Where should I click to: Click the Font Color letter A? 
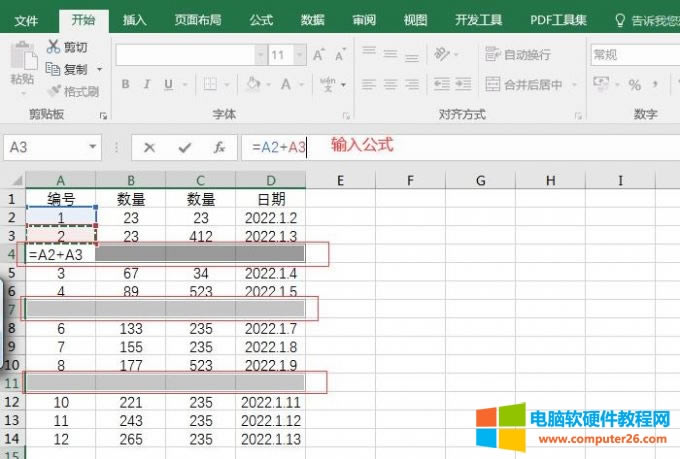[285, 84]
